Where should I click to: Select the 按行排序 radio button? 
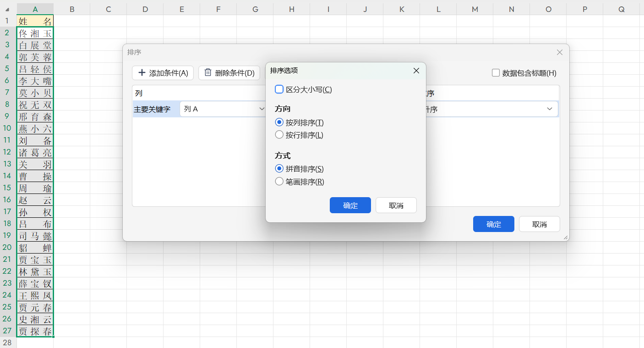click(279, 135)
